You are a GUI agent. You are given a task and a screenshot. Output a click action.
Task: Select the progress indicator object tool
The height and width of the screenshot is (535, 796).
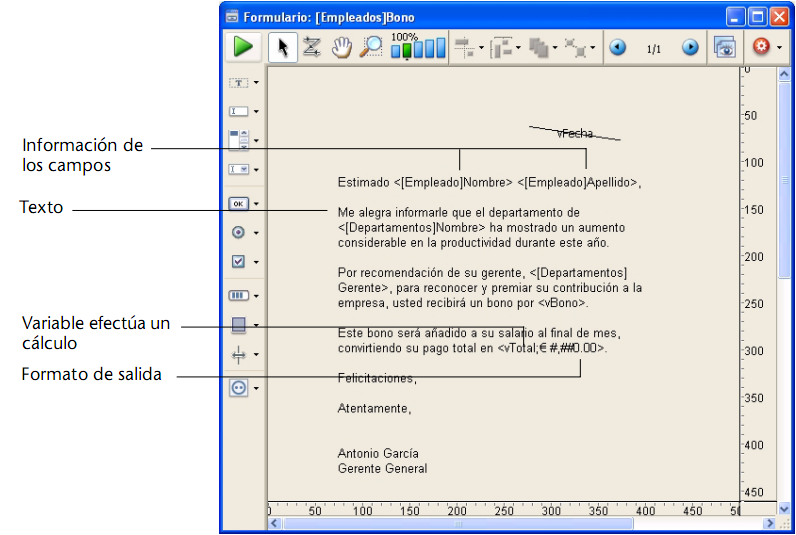point(239,295)
